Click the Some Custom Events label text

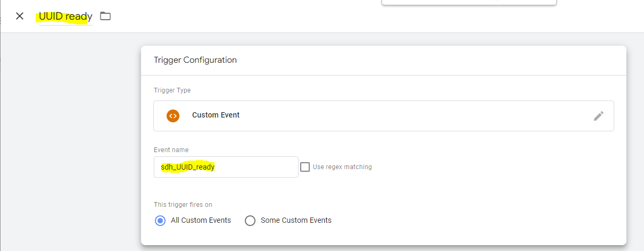pyautogui.click(x=296, y=221)
